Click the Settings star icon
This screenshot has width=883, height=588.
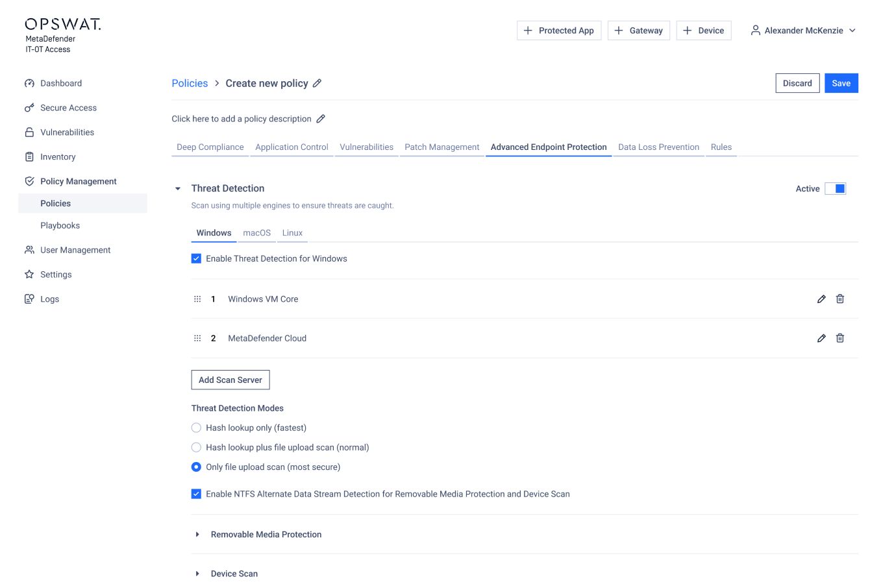pyautogui.click(x=29, y=275)
